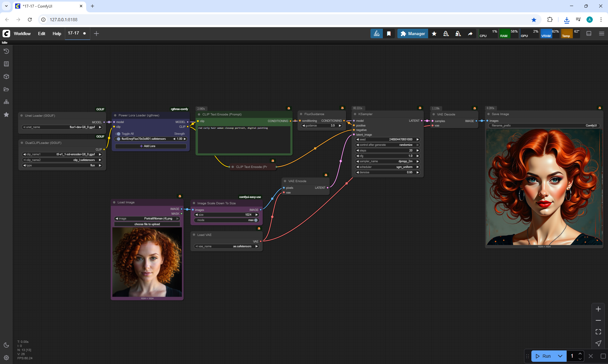Open the Edit menu

41,34
